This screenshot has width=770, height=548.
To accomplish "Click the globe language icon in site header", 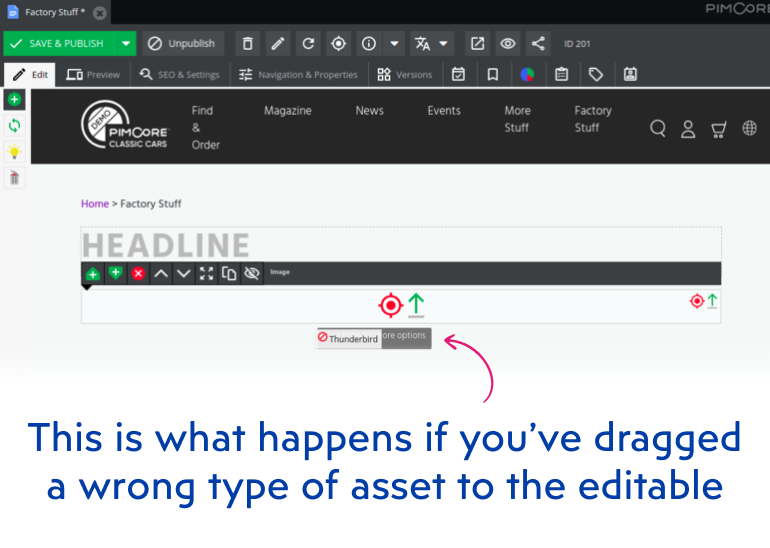I will point(749,129).
